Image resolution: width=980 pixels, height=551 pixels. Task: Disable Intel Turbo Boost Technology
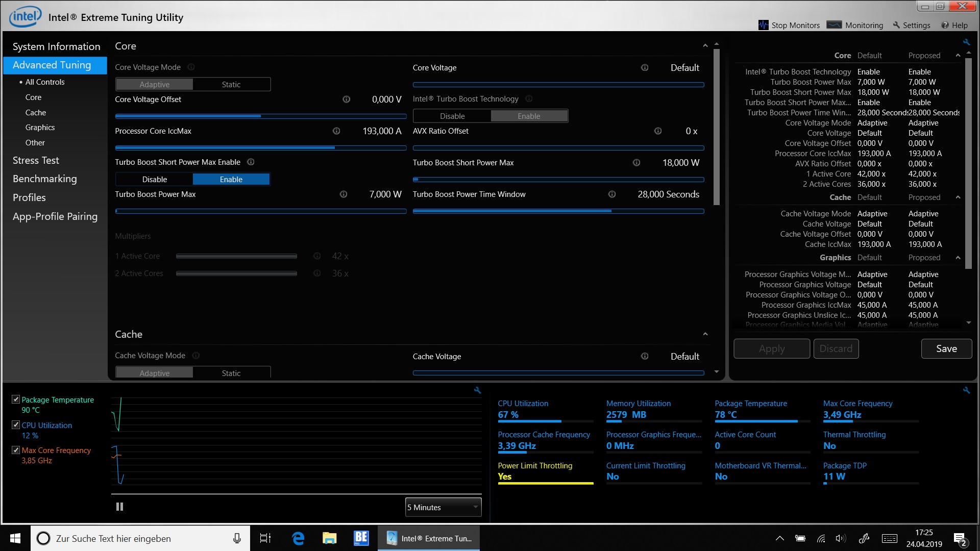point(452,116)
